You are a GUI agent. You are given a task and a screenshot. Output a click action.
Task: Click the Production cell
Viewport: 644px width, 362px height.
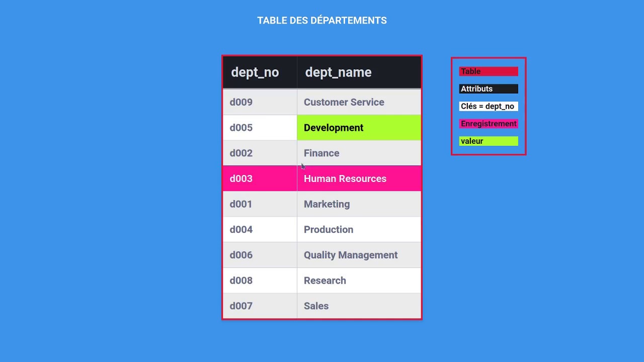(x=359, y=229)
